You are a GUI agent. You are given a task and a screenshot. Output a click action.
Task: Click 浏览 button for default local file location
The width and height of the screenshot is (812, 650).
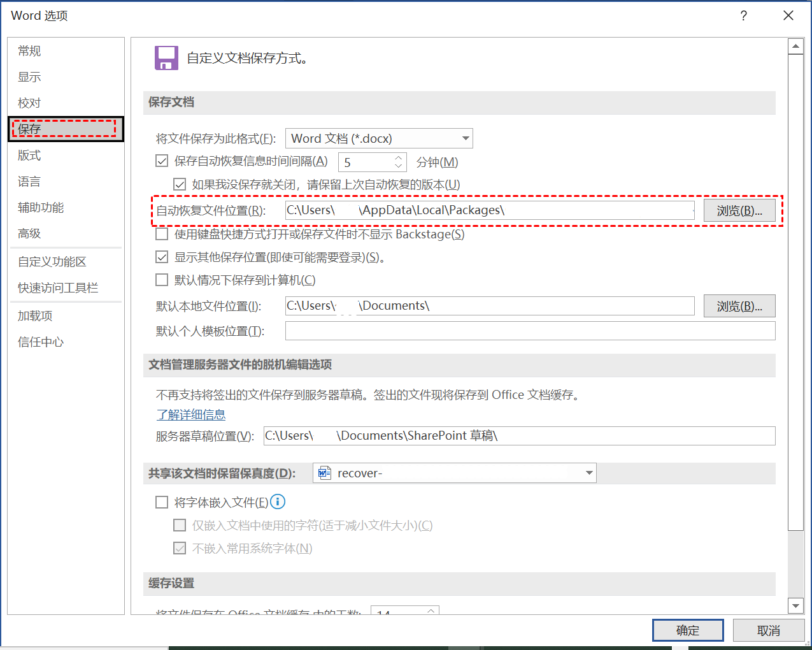coord(739,306)
